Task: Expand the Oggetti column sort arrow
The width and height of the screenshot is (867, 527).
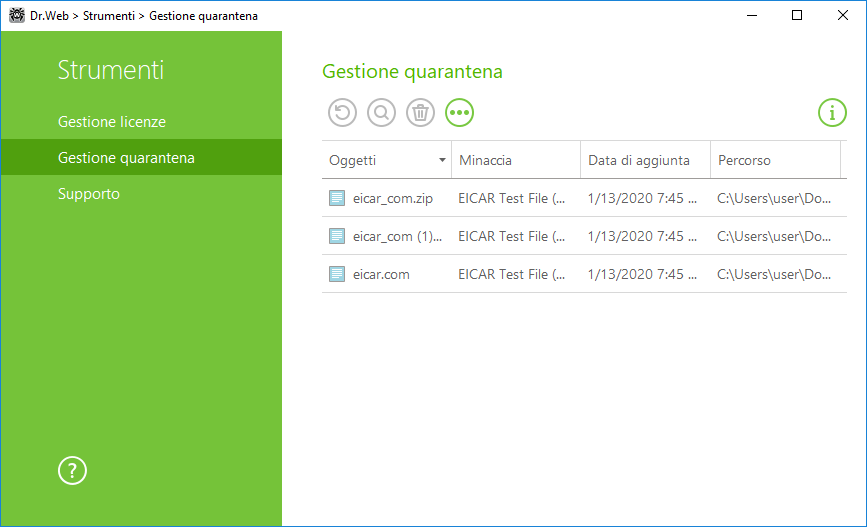Action: [442, 161]
